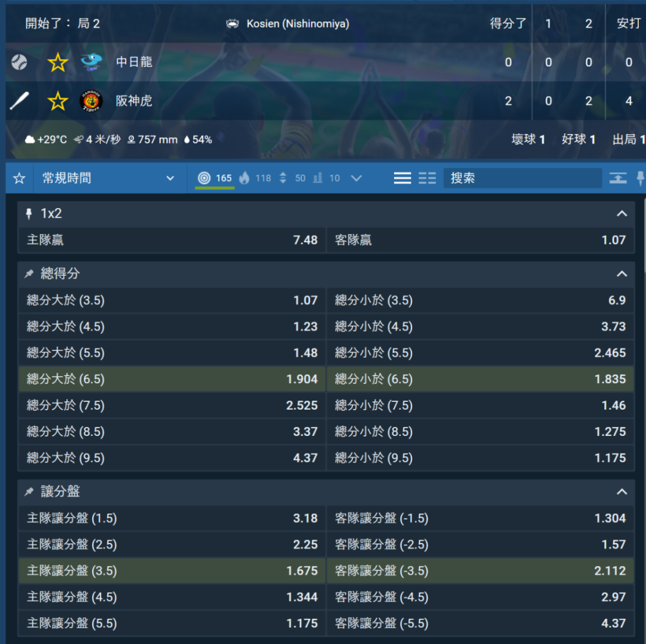The height and width of the screenshot is (644, 646).
Task: Click the 開始了：局 2 status text
Action: click(62, 24)
